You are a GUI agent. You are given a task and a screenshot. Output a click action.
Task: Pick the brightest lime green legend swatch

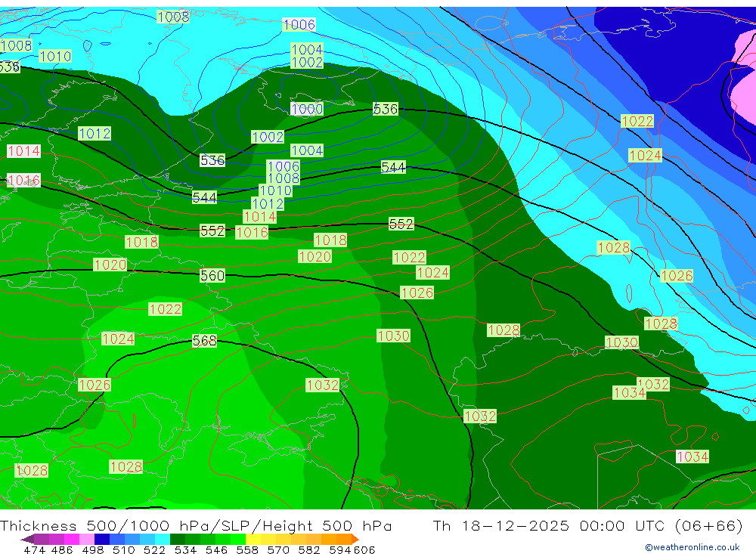click(x=238, y=539)
